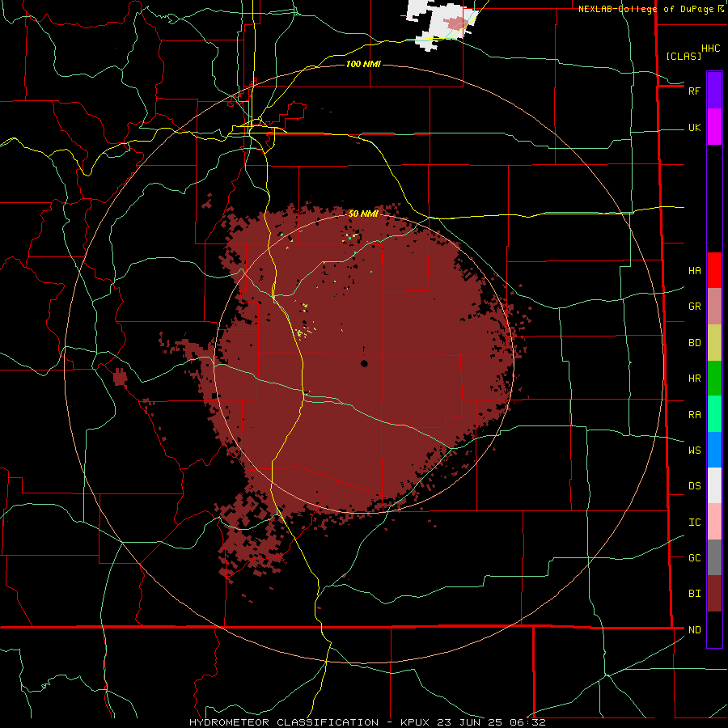This screenshot has width=728, height=728.
Task: Click the GR pink legend swatch
Action: click(714, 307)
